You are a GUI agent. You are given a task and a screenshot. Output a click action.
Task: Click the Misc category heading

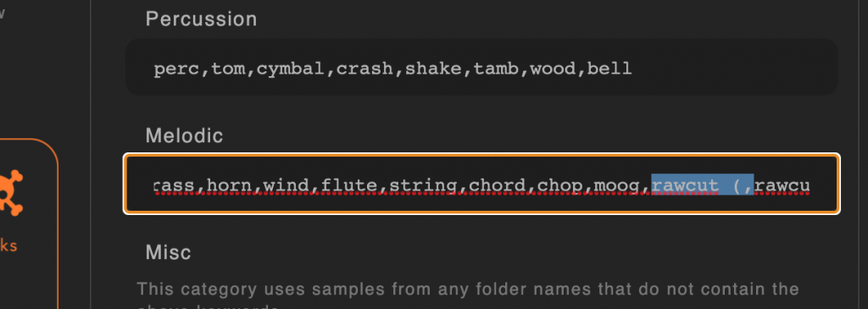(x=169, y=252)
